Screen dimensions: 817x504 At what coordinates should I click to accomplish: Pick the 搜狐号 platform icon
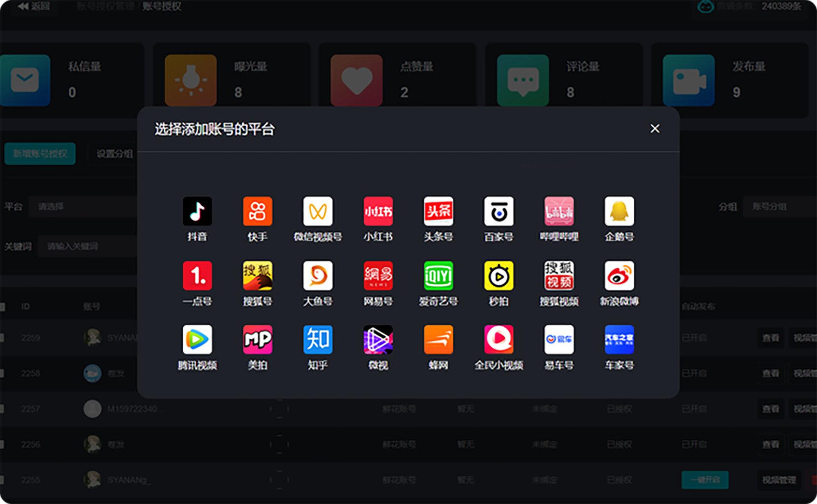tap(258, 276)
